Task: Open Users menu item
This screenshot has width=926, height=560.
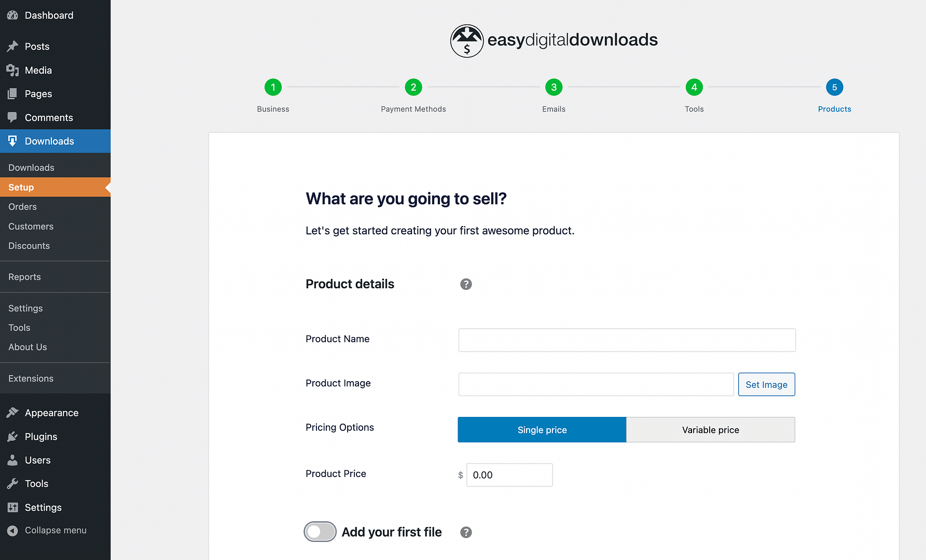Action: [55, 460]
